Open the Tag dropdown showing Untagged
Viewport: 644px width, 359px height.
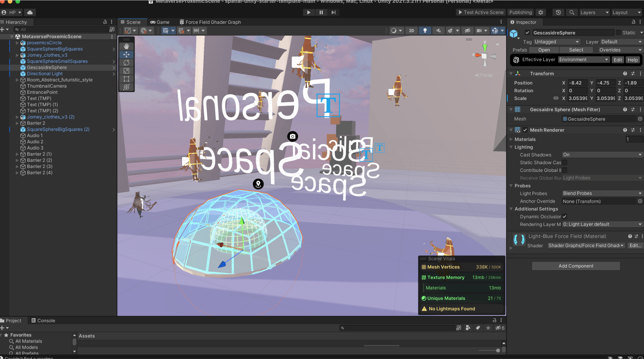pyautogui.click(x=557, y=42)
